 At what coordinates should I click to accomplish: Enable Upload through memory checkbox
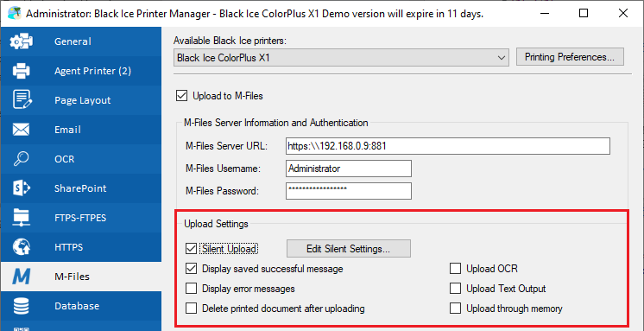click(x=455, y=309)
